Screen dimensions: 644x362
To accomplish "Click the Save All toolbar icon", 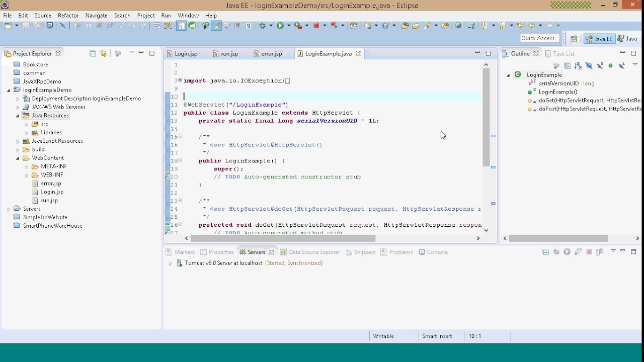I will point(37,25).
